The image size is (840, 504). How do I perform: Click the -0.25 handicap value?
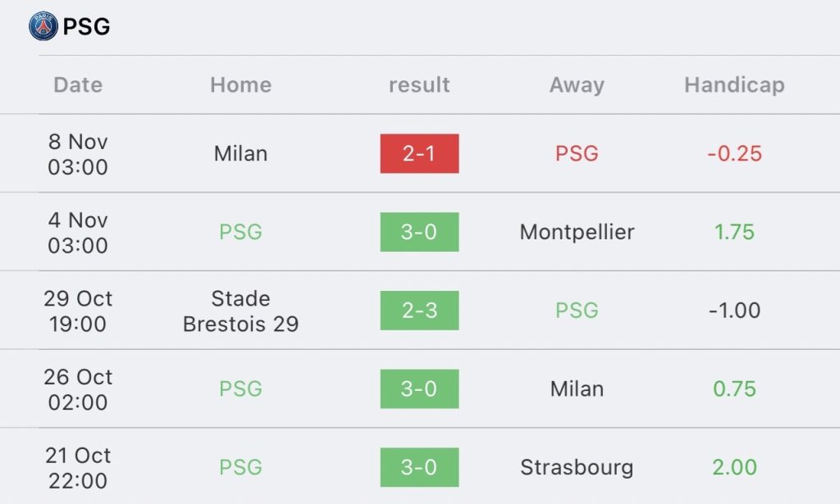click(734, 153)
